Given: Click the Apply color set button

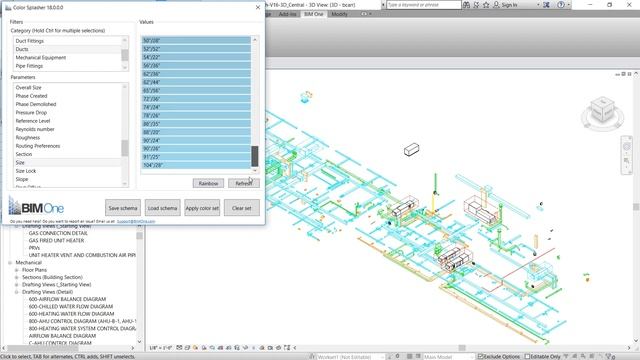Looking at the screenshot, I should coord(202,208).
